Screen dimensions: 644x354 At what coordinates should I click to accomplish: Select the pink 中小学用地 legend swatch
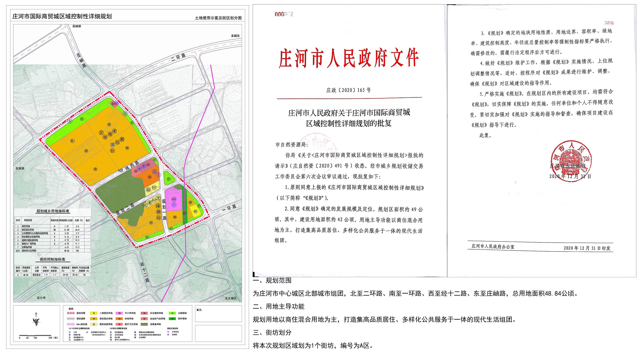tap(119, 313)
